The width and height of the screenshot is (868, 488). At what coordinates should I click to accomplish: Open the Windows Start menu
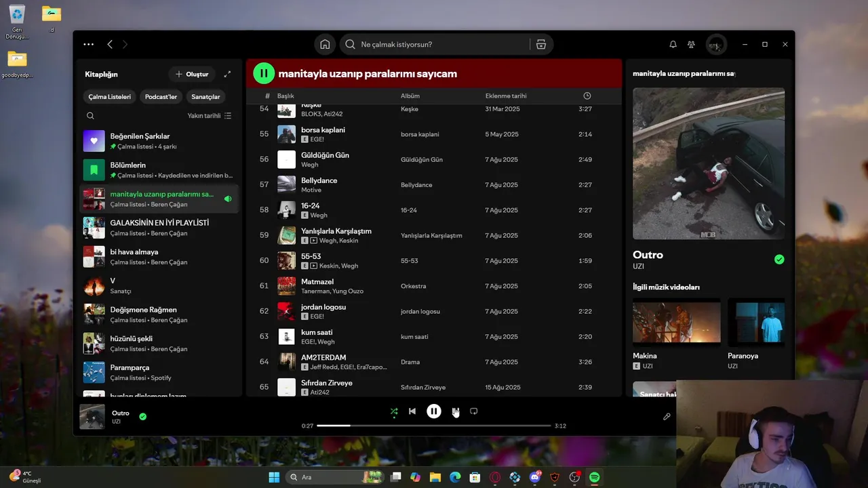point(274,477)
